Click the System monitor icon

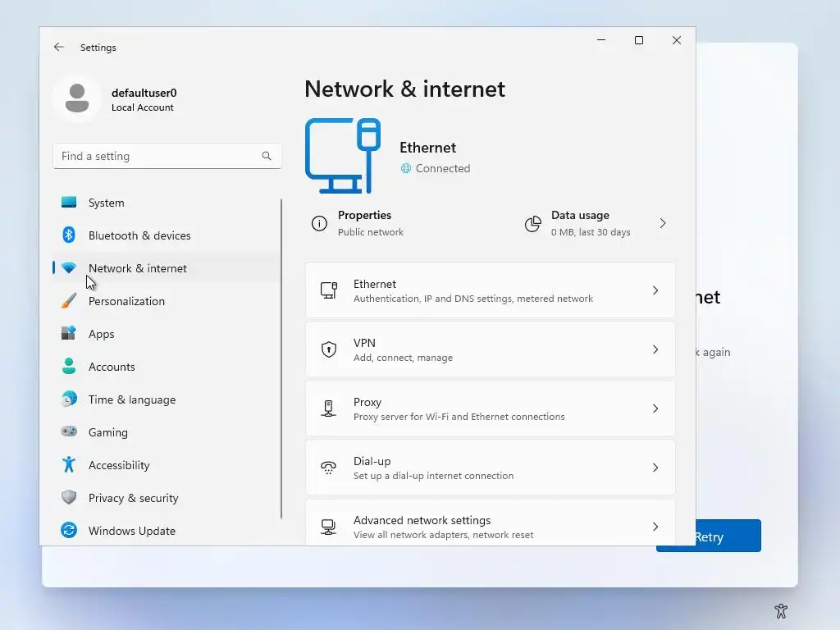tap(69, 203)
